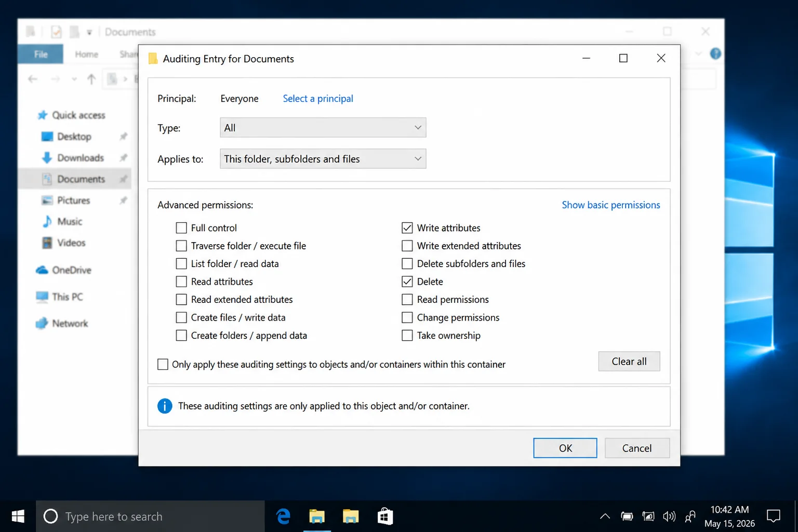
Task: Click Explorer back arrow button
Action: click(33, 79)
